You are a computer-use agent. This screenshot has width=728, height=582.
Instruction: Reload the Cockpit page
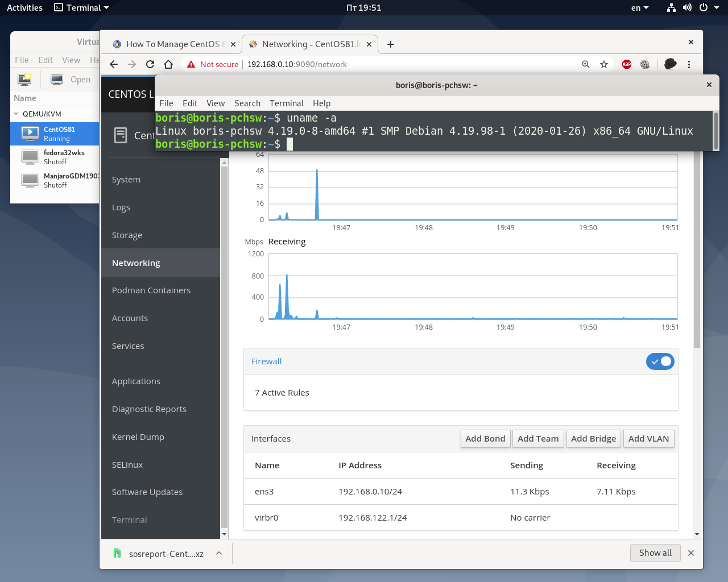click(150, 64)
